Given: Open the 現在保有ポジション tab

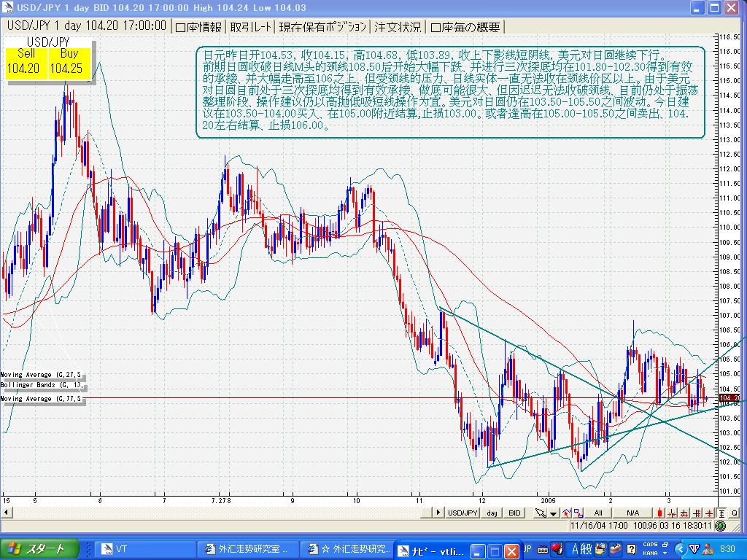Looking at the screenshot, I should [x=322, y=27].
